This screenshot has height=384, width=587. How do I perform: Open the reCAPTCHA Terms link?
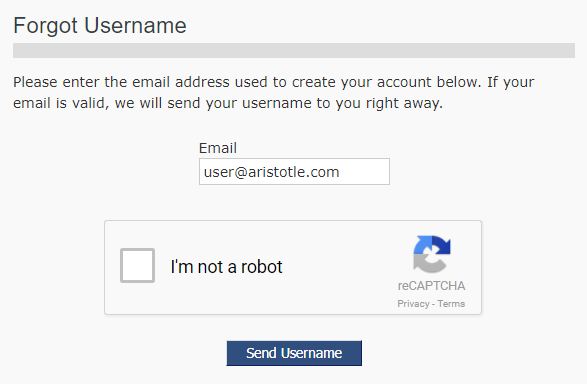[451, 304]
